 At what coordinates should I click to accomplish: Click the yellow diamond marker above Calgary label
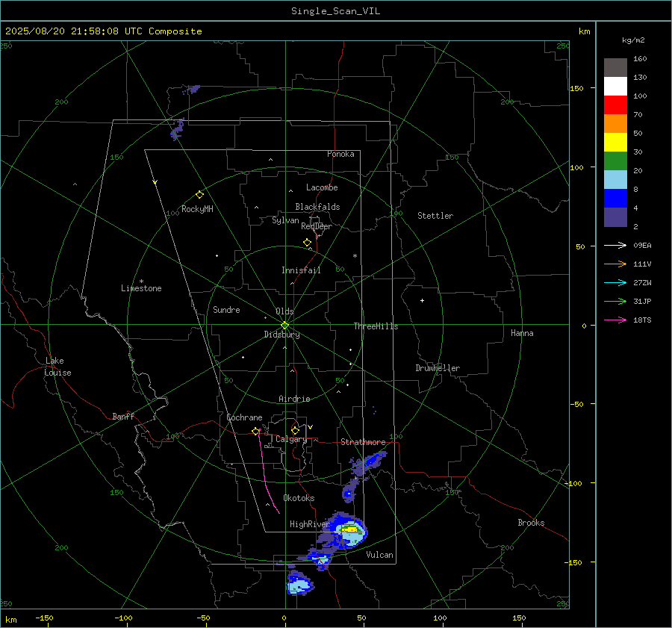pos(295,430)
